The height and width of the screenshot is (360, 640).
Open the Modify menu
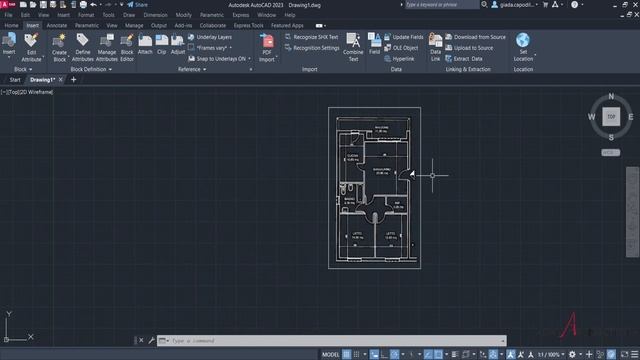coord(183,15)
